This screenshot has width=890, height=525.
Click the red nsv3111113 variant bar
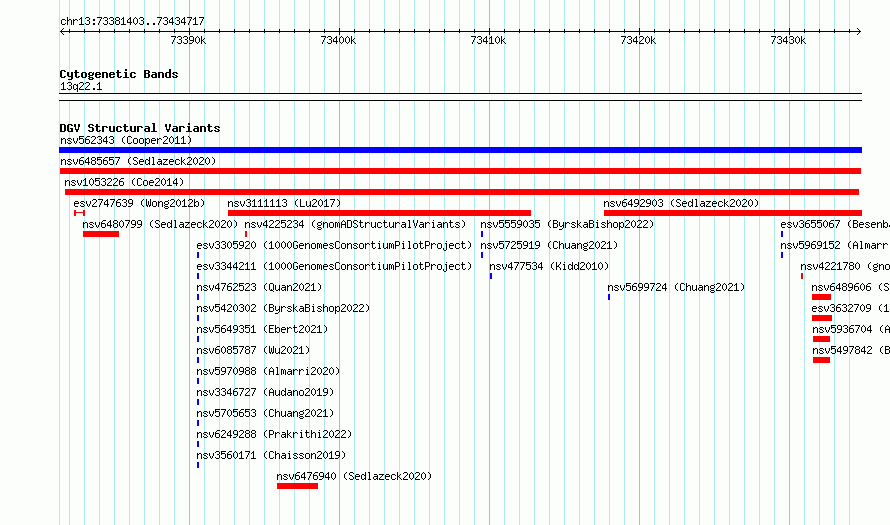click(379, 213)
